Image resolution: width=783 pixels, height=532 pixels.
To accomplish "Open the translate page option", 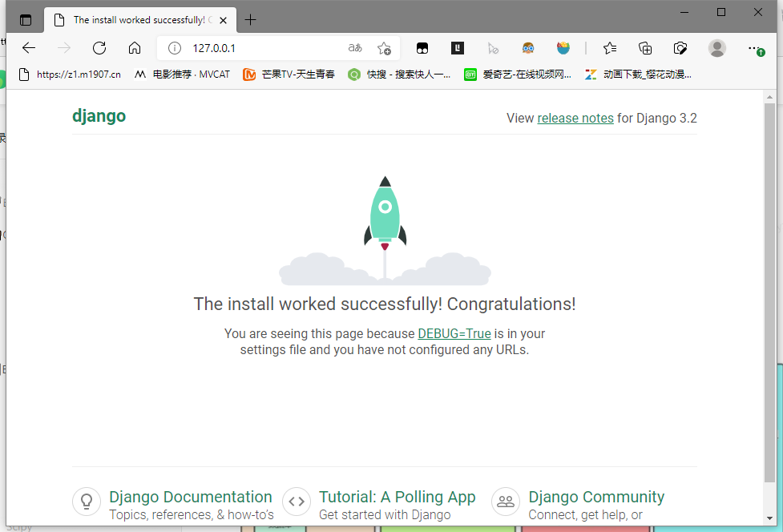I will click(355, 48).
